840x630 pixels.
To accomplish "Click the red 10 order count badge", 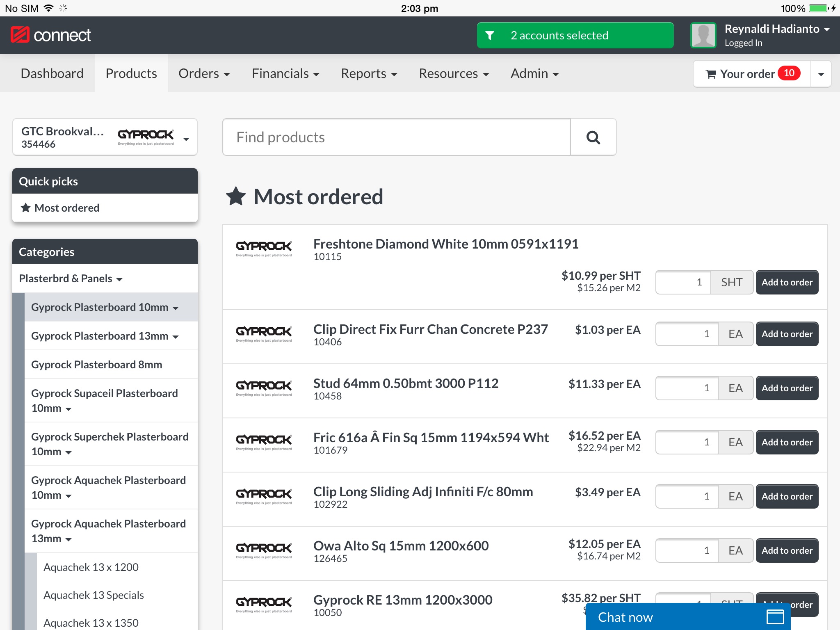I will point(789,73).
